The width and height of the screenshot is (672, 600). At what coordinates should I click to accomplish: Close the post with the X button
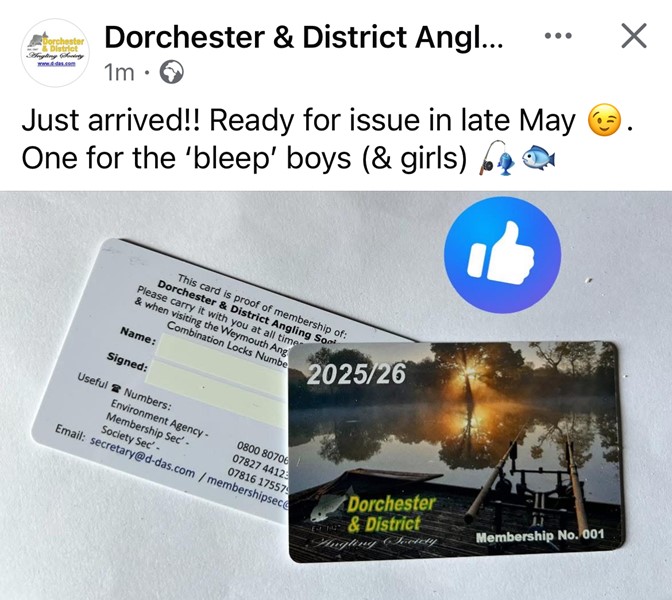pyautogui.click(x=634, y=36)
